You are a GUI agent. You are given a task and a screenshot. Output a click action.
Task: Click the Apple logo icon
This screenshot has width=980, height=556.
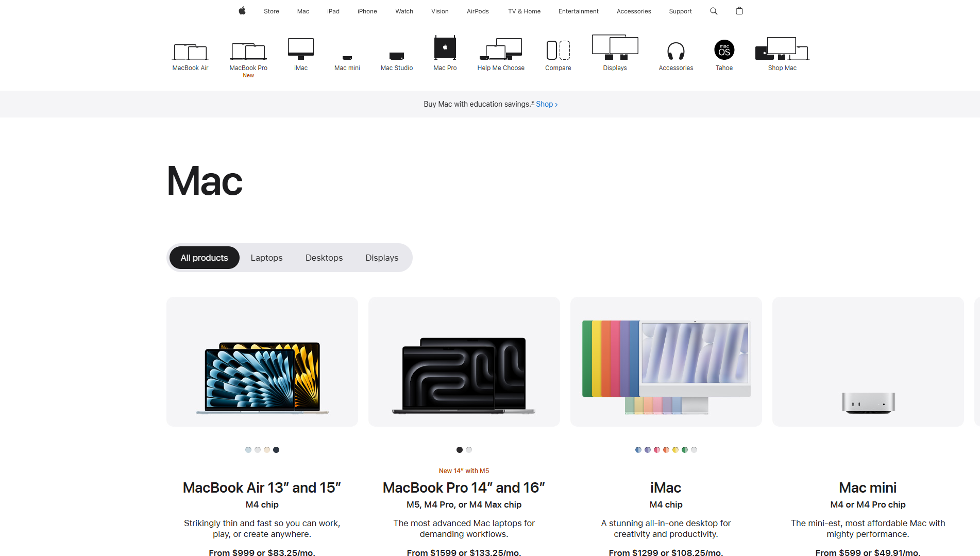coord(242,11)
